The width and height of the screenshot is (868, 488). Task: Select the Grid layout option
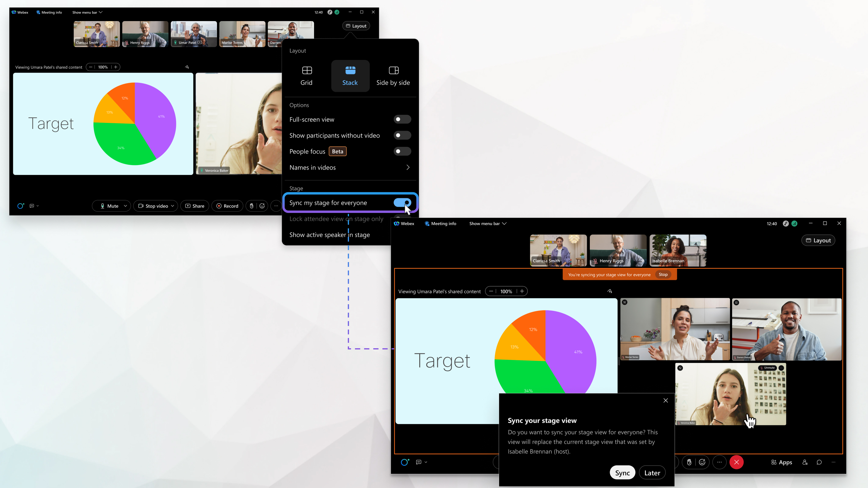306,74
